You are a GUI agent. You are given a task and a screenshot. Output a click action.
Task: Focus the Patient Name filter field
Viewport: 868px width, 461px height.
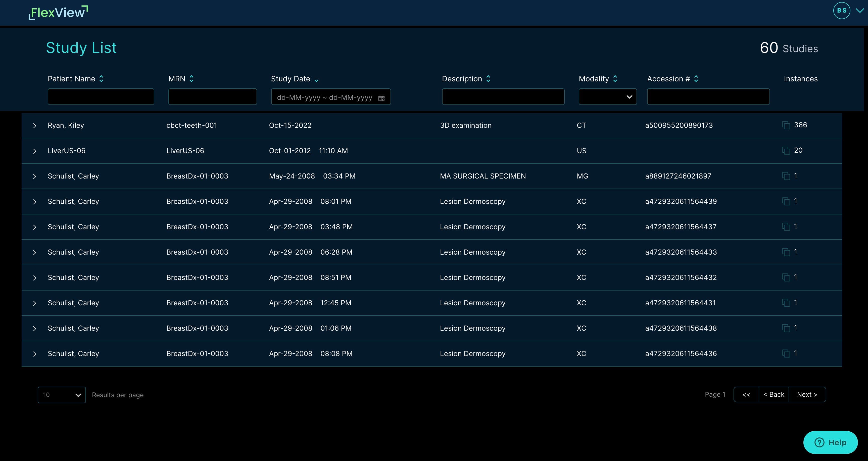click(x=101, y=97)
